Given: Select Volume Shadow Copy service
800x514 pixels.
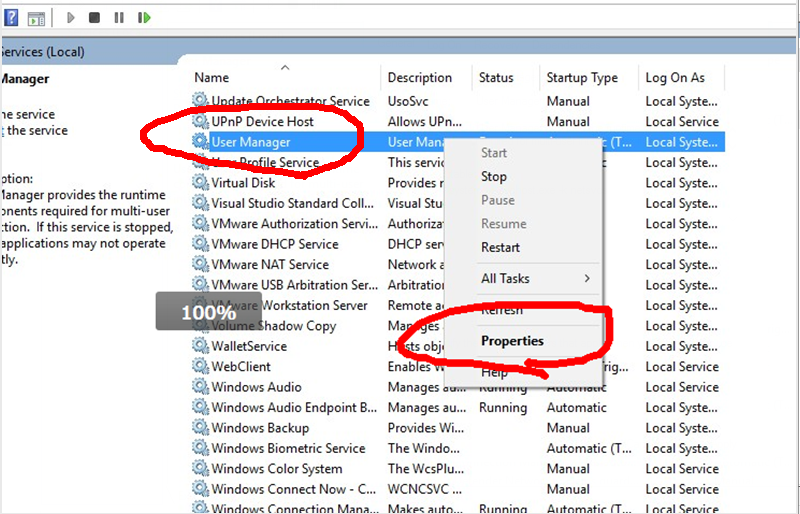Looking at the screenshot, I should click(x=273, y=326).
